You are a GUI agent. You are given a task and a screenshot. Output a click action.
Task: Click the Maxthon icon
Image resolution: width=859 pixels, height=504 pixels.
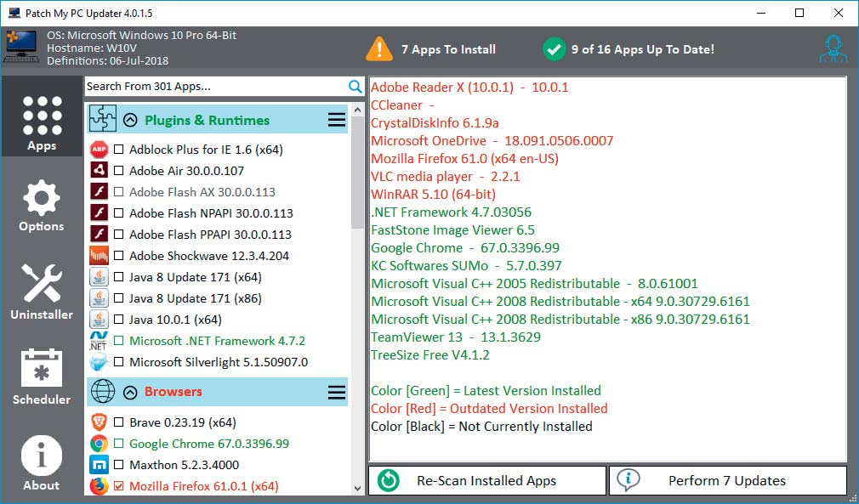100,465
